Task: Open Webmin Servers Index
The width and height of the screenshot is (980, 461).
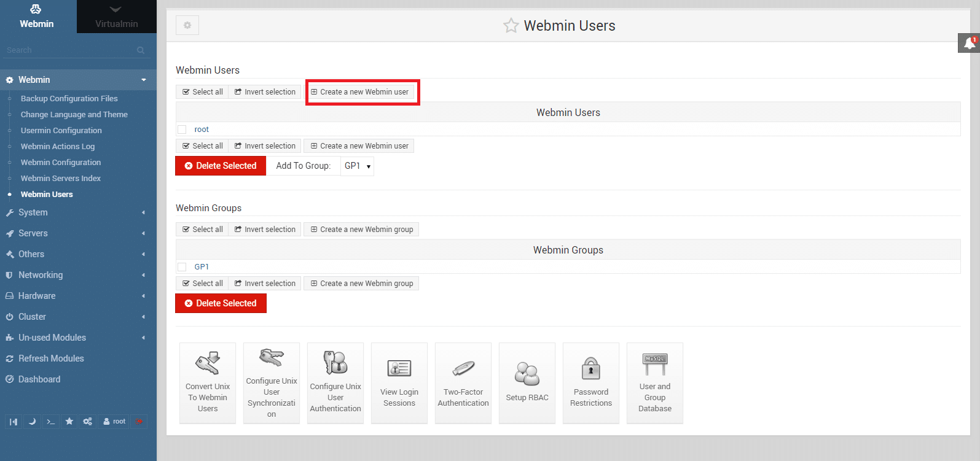Action: pyautogui.click(x=61, y=178)
